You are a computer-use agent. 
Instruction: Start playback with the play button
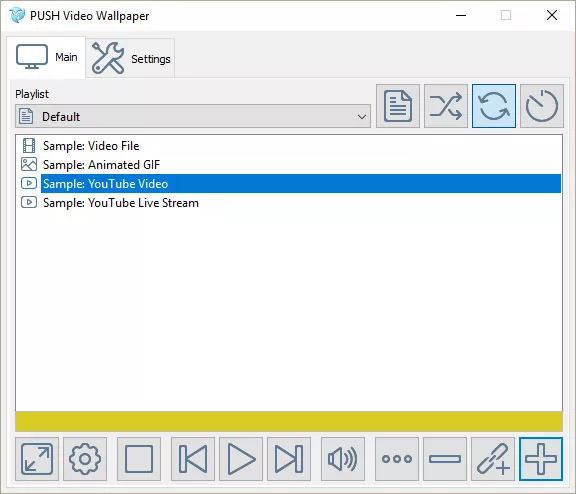[x=241, y=459]
